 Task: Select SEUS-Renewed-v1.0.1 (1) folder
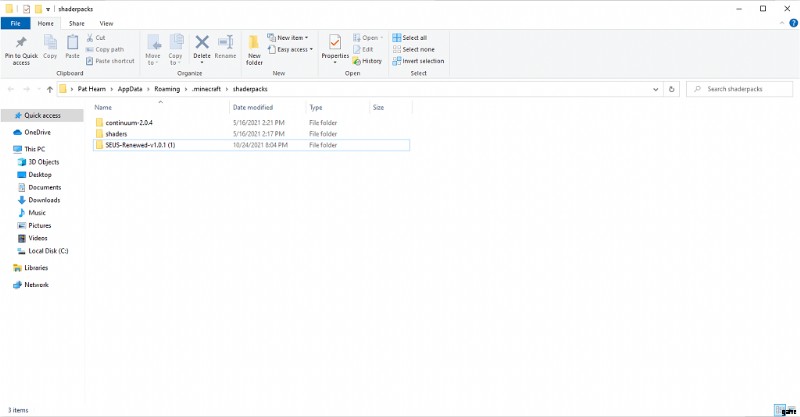252,145
